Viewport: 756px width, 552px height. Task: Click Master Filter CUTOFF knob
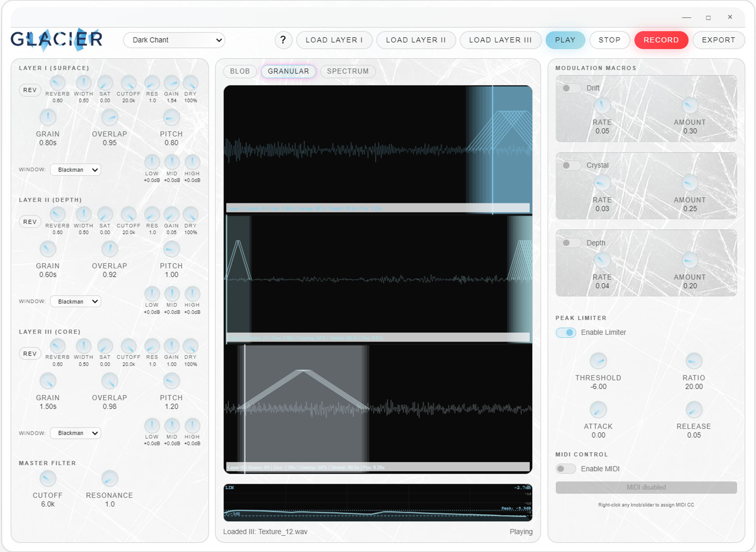point(48,479)
